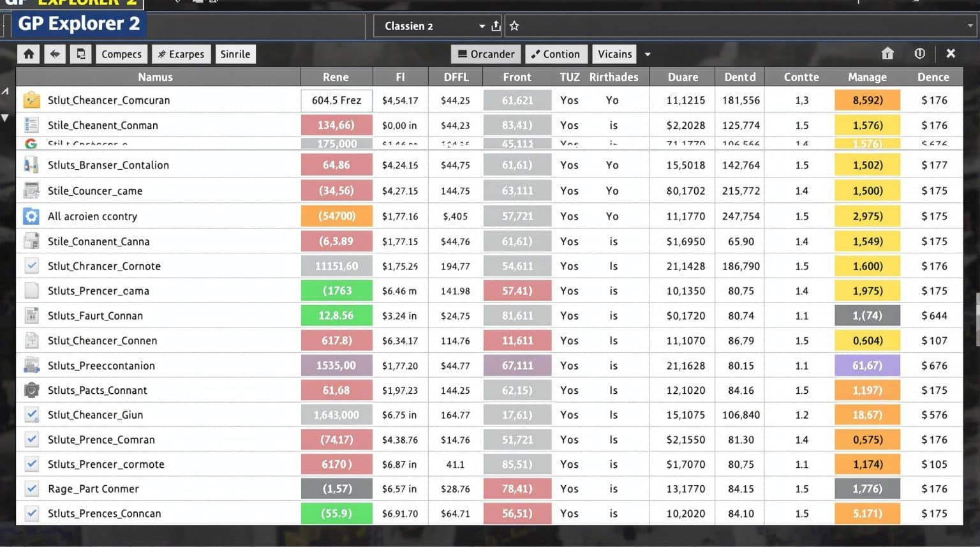Open the address bar dropdown at far right
Screen dimensions: 980x547
970,26
